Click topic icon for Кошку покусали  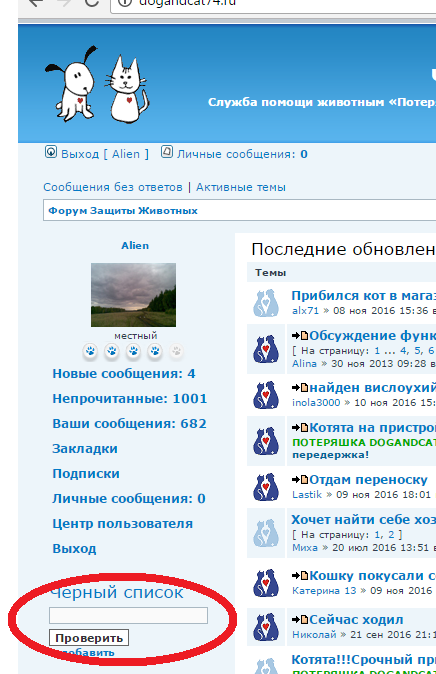pyautogui.click(x=266, y=583)
